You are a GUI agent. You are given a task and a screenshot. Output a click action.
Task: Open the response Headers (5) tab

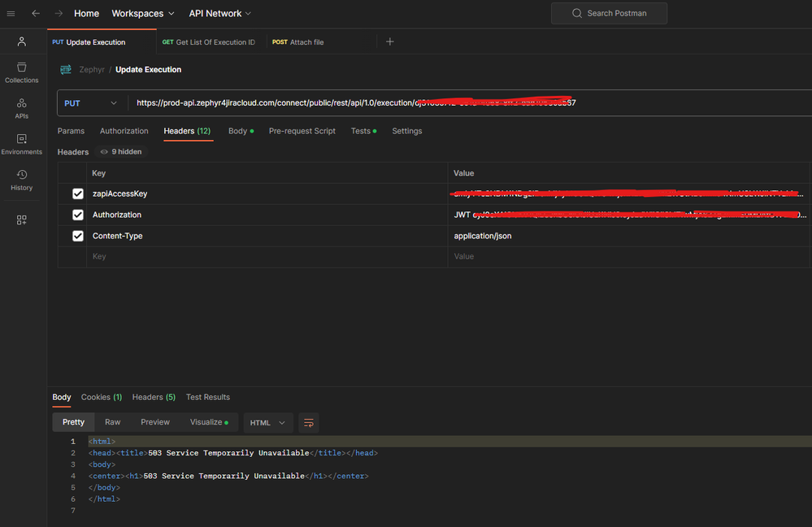(x=154, y=397)
